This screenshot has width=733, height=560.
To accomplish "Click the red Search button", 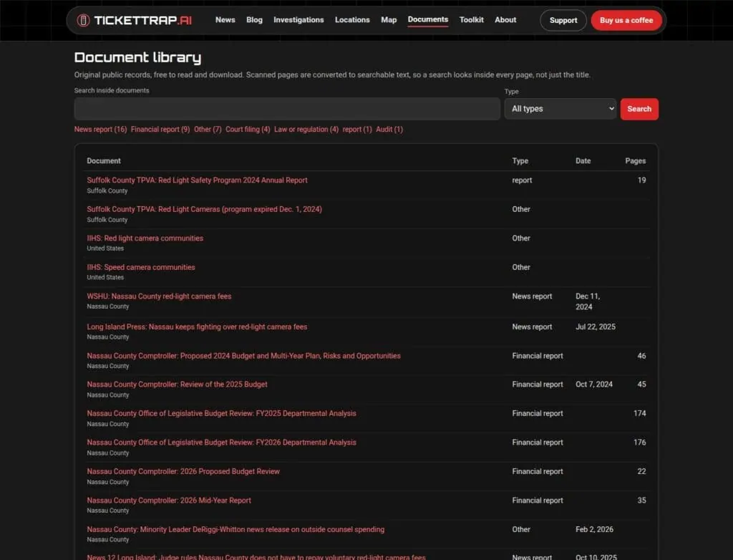I will pyautogui.click(x=639, y=109).
